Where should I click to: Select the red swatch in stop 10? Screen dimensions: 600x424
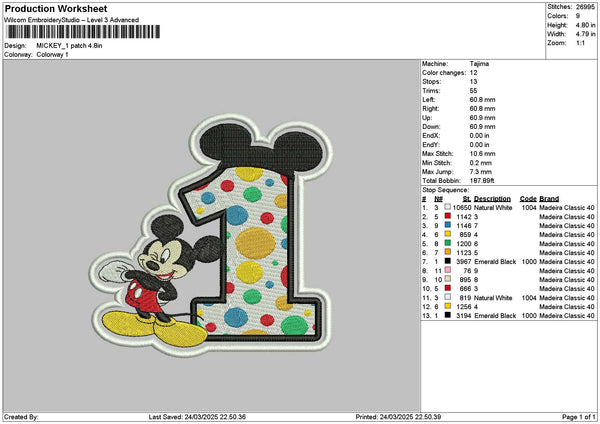pyautogui.click(x=447, y=288)
